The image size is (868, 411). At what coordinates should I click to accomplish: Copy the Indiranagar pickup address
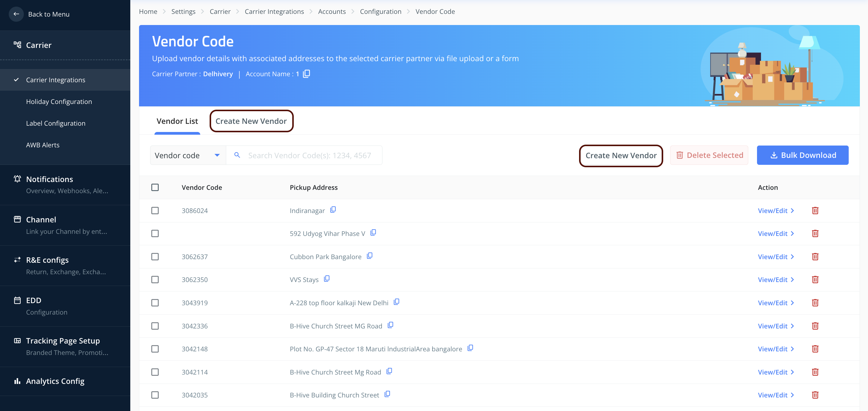coord(333,210)
